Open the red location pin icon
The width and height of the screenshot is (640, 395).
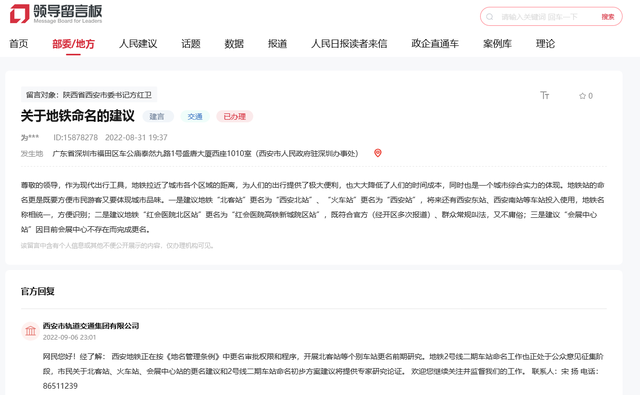tap(378, 153)
